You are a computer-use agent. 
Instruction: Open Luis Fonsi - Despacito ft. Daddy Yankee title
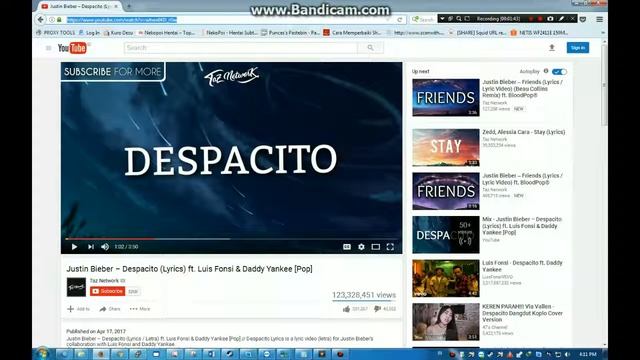pos(522,266)
